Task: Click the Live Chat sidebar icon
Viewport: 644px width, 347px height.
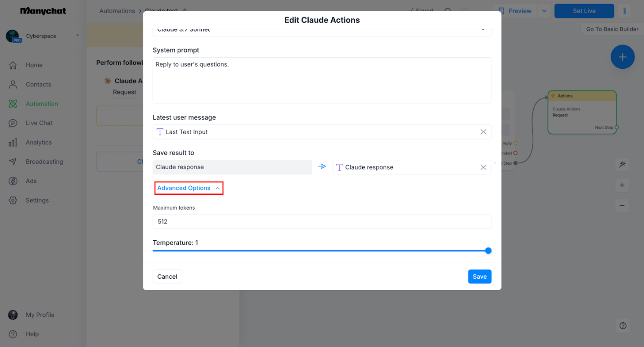Action: [x=13, y=123]
